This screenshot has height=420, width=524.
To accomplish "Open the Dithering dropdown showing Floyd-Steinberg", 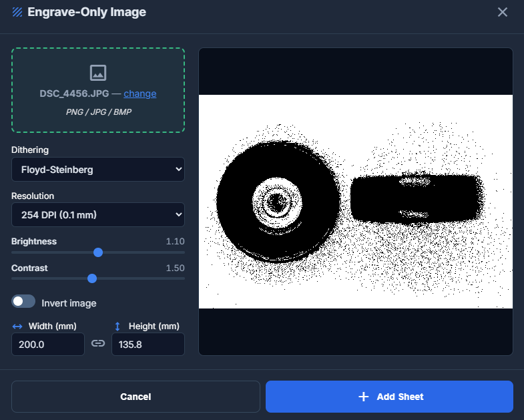I will [x=98, y=170].
